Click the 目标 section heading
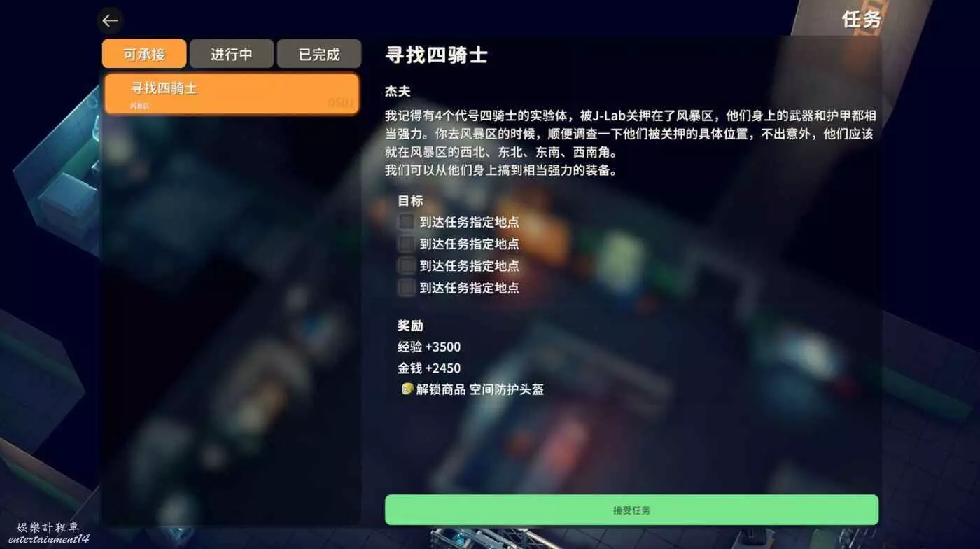Image resolution: width=980 pixels, height=549 pixels. pos(410,201)
